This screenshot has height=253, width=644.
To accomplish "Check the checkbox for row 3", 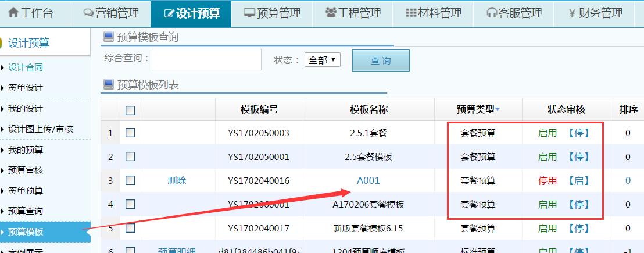I will click(x=130, y=180).
